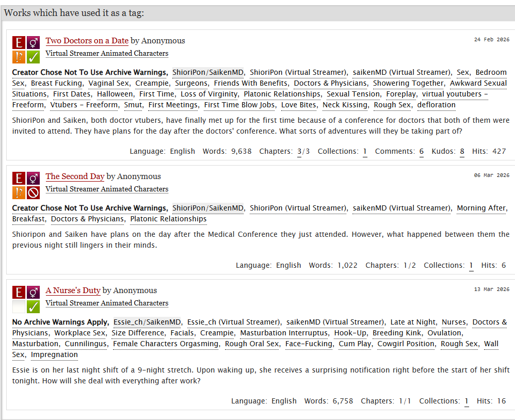Click the orange warnings icon of Two Doctors on a Date
The width and height of the screenshot is (515, 420).
pos(19,57)
